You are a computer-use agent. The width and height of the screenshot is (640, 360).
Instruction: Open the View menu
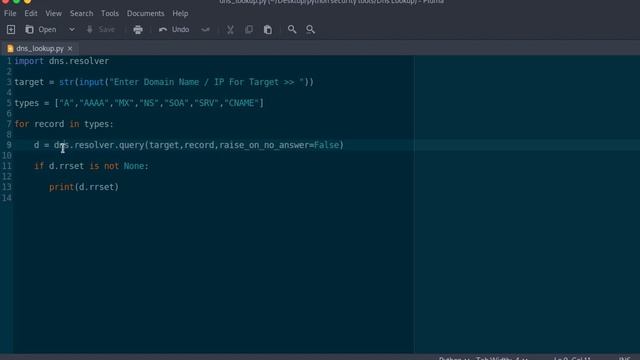[53, 13]
